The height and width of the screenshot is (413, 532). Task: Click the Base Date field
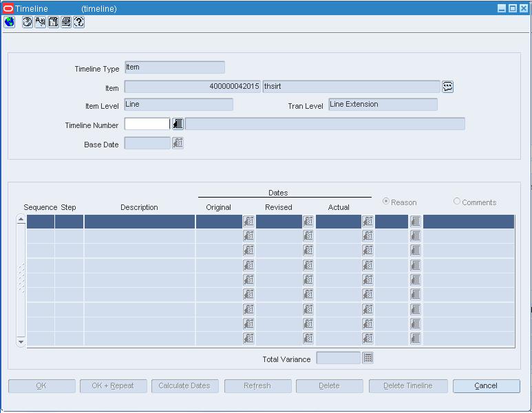tap(147, 143)
